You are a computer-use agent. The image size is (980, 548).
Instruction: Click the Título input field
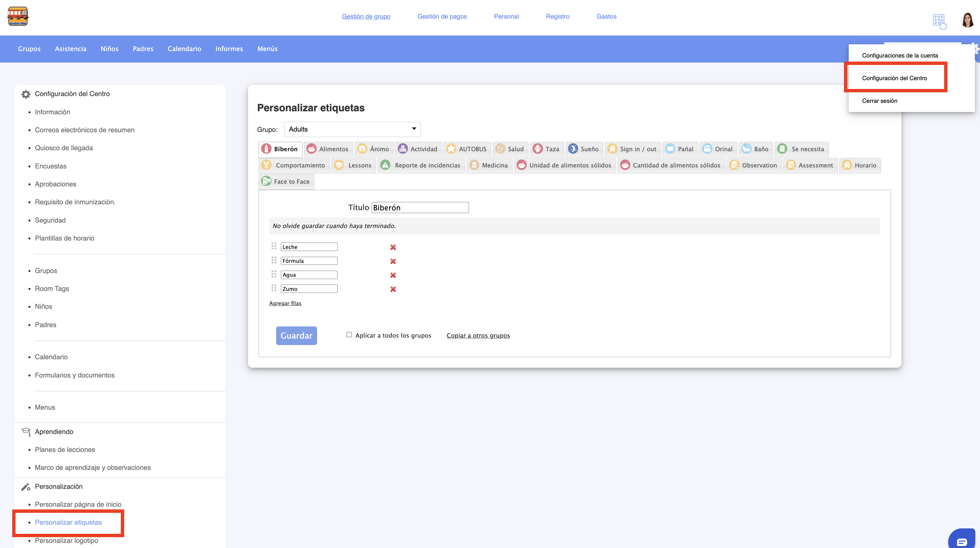coord(420,208)
